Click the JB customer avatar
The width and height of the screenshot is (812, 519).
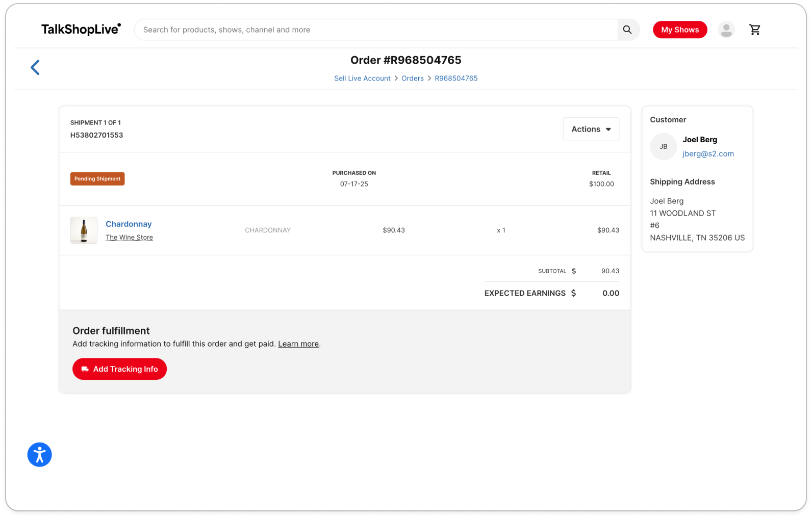coord(664,147)
